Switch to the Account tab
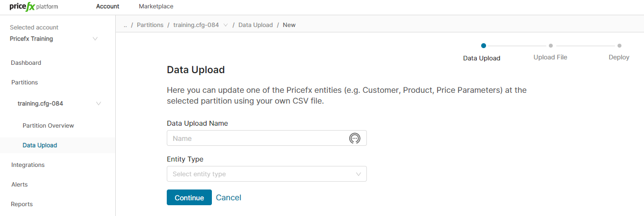This screenshot has width=644, height=216. [107, 6]
